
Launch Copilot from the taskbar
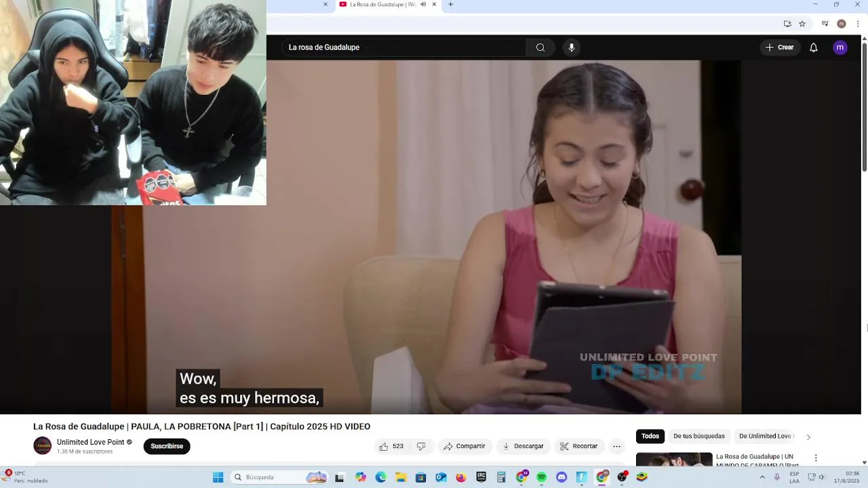(x=361, y=477)
